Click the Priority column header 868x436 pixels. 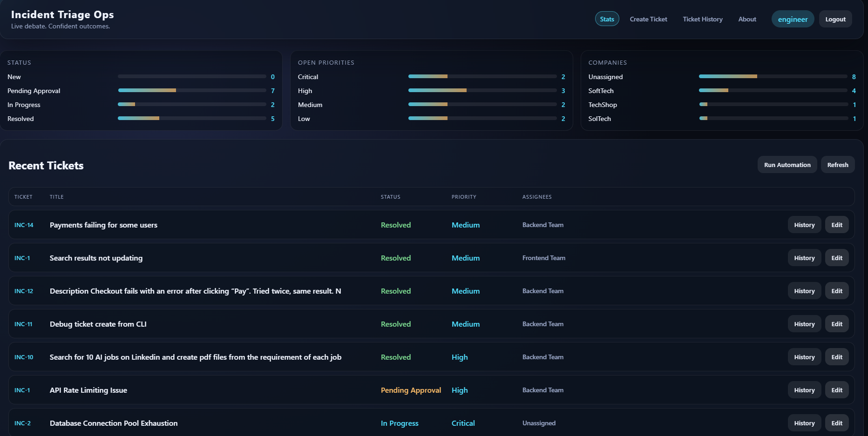(464, 197)
